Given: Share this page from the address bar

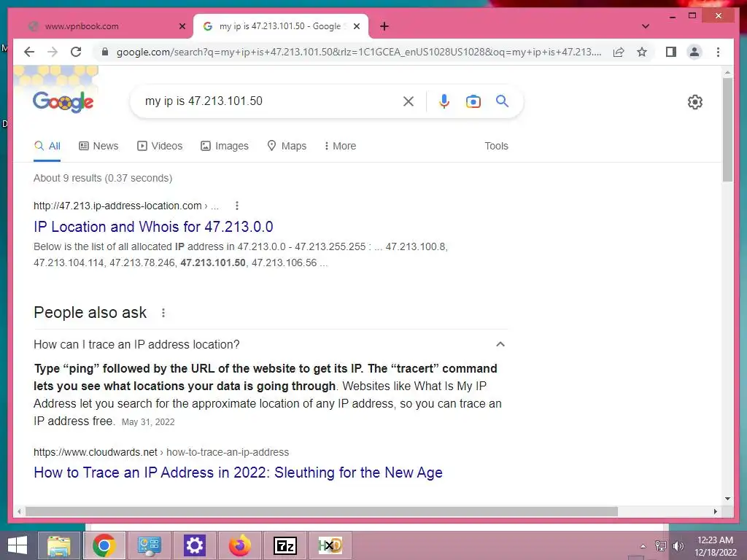Looking at the screenshot, I should [619, 52].
